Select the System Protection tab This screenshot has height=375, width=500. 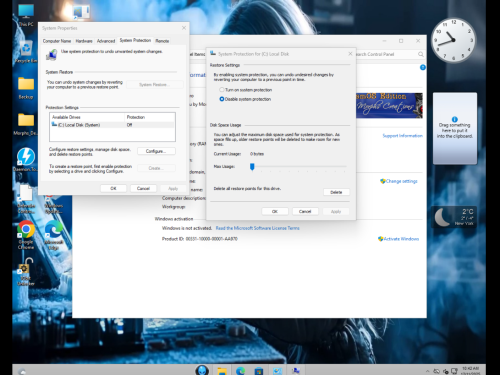[135, 40]
